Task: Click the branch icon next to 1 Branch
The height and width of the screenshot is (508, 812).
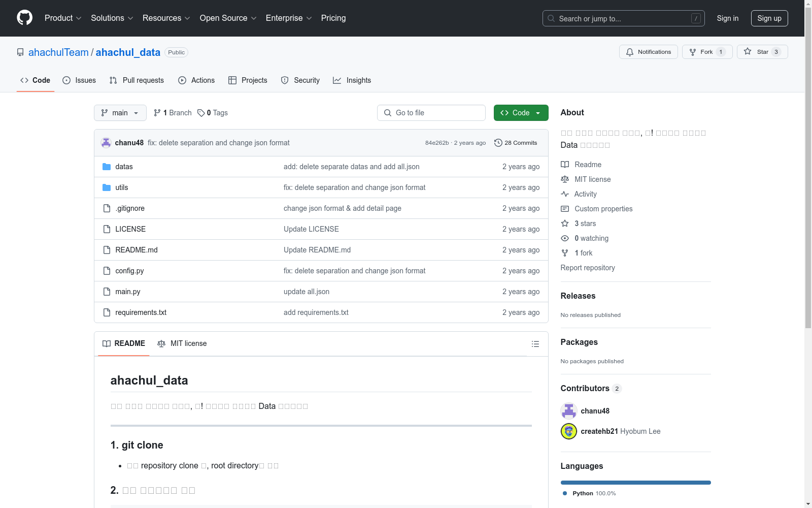Action: coord(157,113)
